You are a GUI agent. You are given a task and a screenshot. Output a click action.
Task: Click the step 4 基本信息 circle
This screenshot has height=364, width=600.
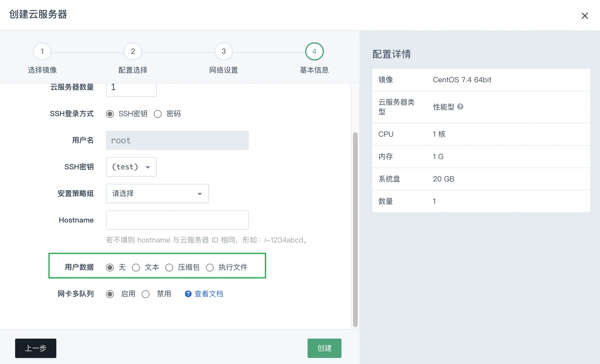[314, 51]
